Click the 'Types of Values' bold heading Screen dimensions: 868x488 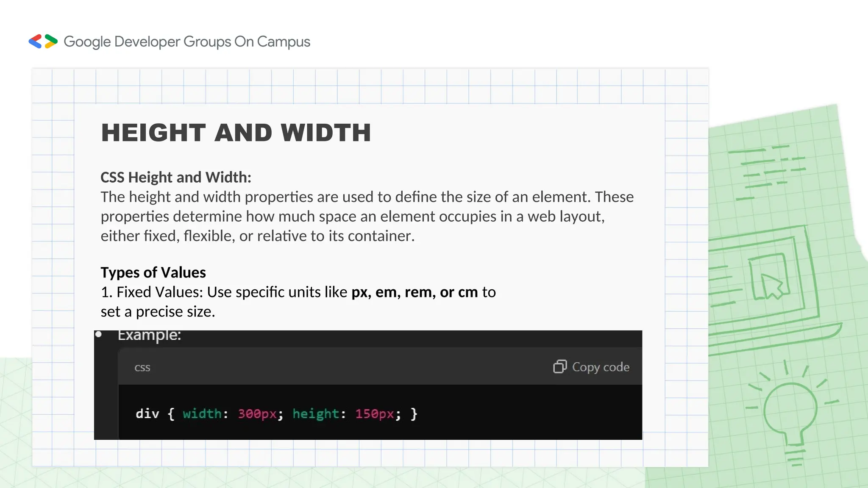153,272
